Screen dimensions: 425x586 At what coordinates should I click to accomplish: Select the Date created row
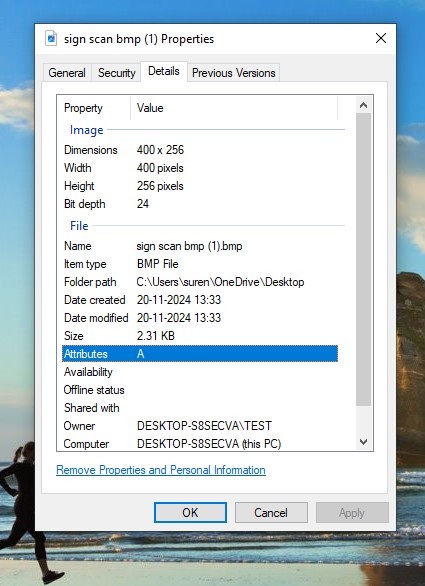(200, 300)
